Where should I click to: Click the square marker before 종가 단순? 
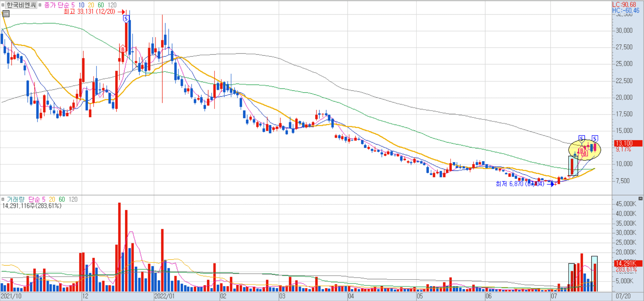[x=40, y=5]
